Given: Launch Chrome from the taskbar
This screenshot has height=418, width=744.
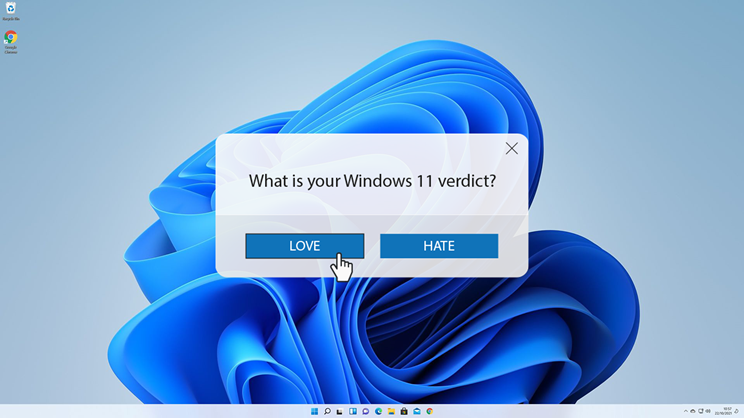Looking at the screenshot, I should pos(429,411).
